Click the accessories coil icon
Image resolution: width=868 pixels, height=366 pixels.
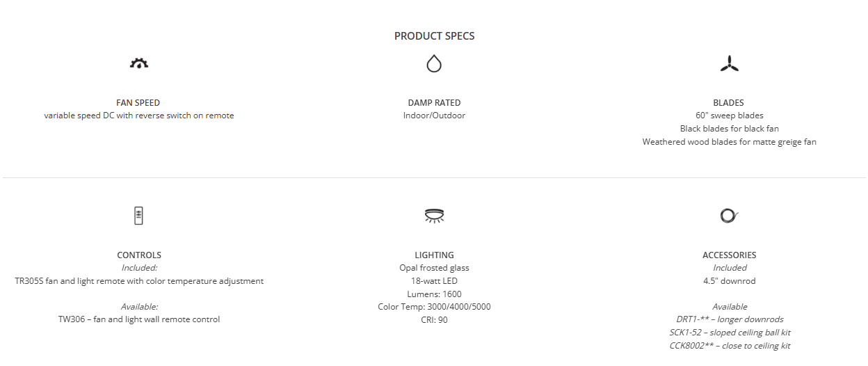click(x=729, y=216)
